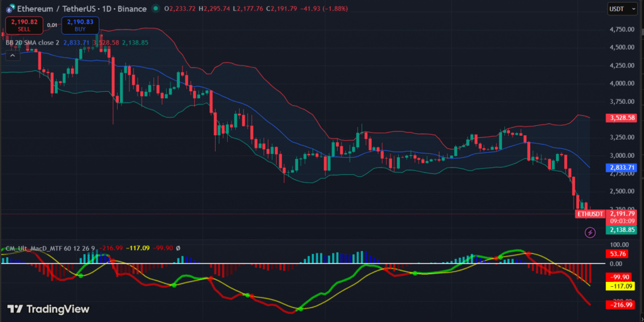Click the Ethereum symbol logo icon

pyautogui.click(x=10, y=9)
